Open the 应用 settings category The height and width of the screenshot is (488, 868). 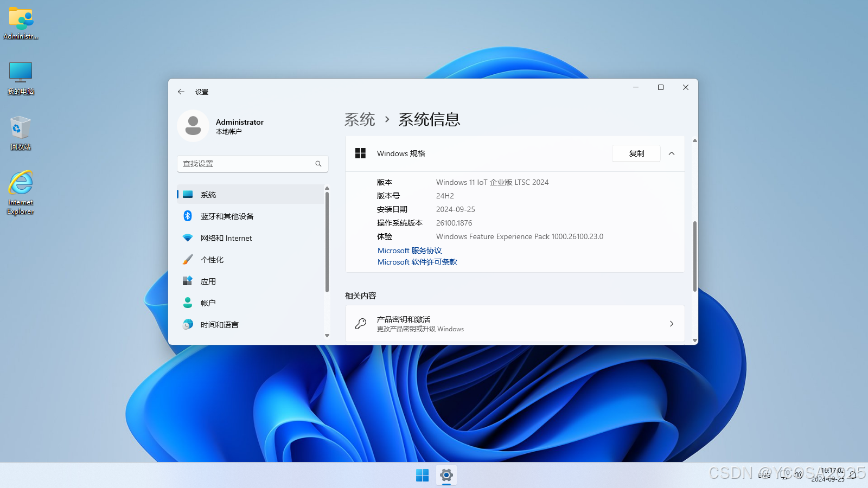tap(250, 281)
